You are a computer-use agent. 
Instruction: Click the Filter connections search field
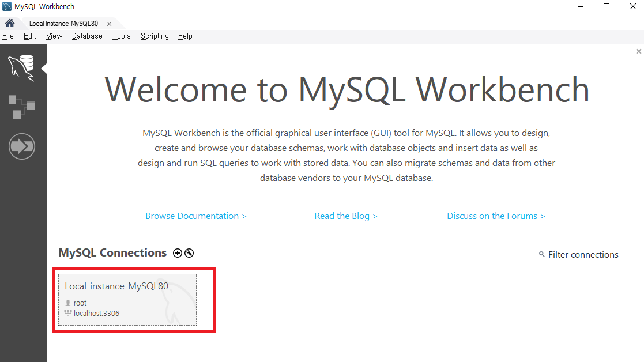pos(583,254)
